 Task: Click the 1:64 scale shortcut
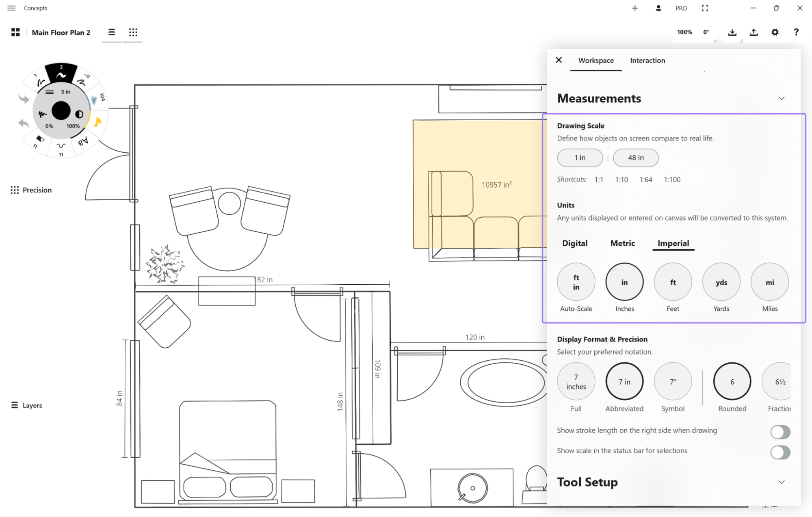(x=645, y=180)
